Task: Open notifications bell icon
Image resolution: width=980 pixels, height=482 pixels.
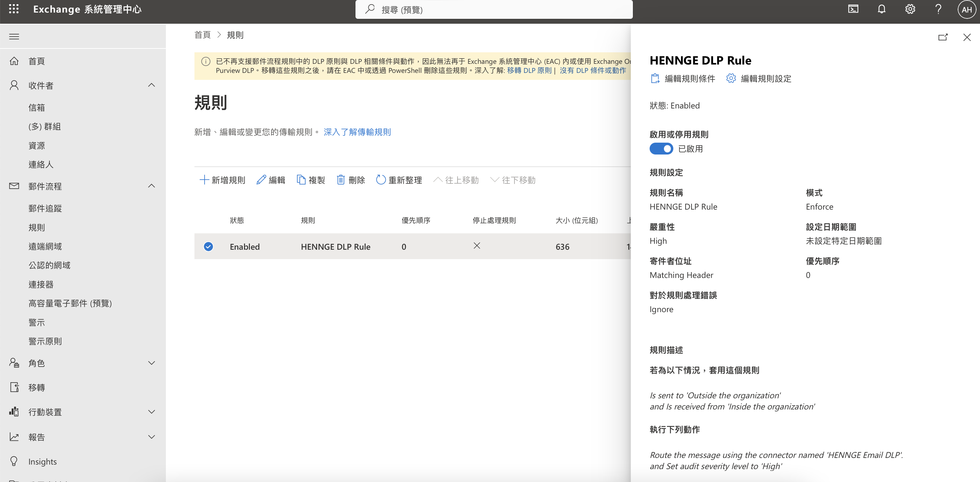Action: coord(881,9)
